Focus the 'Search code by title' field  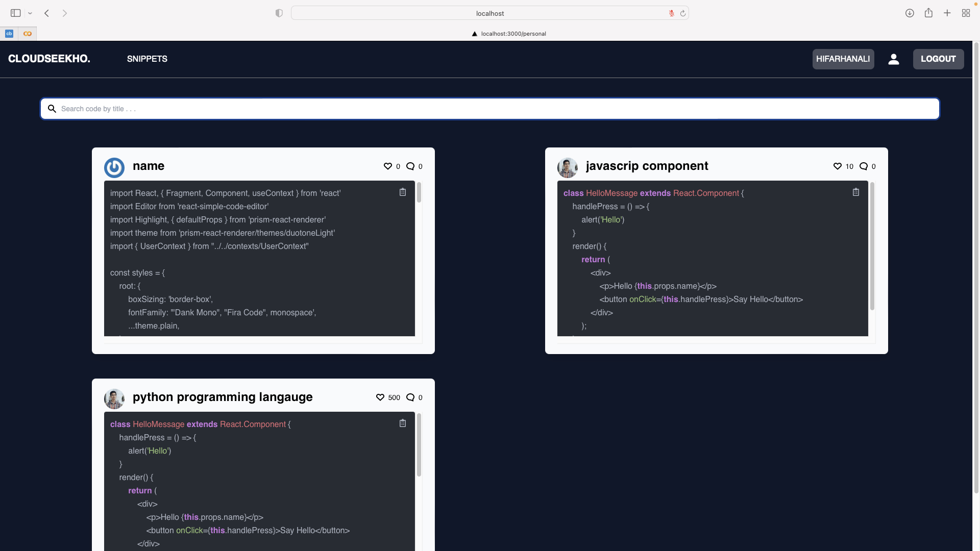click(490, 109)
